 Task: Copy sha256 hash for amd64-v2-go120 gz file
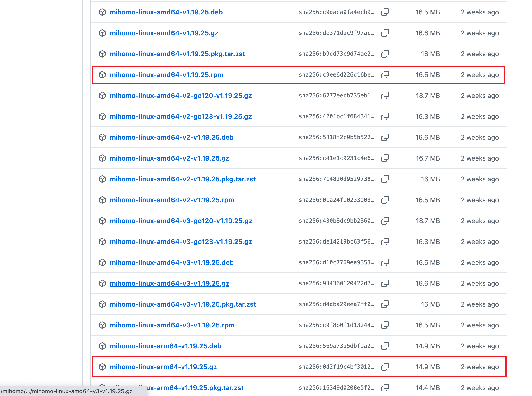point(385,96)
